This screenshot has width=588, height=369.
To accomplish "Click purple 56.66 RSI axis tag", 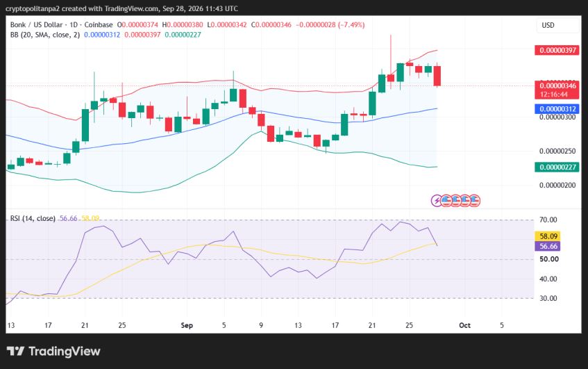I will pyautogui.click(x=548, y=246).
